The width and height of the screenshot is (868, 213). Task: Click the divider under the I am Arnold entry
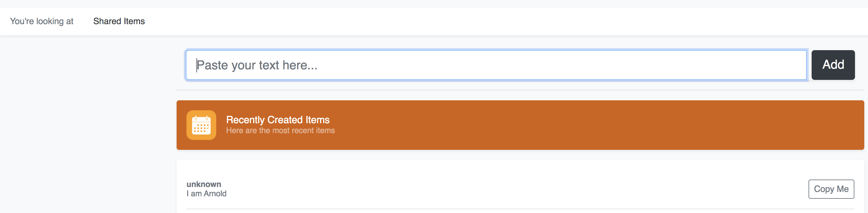tap(520, 209)
